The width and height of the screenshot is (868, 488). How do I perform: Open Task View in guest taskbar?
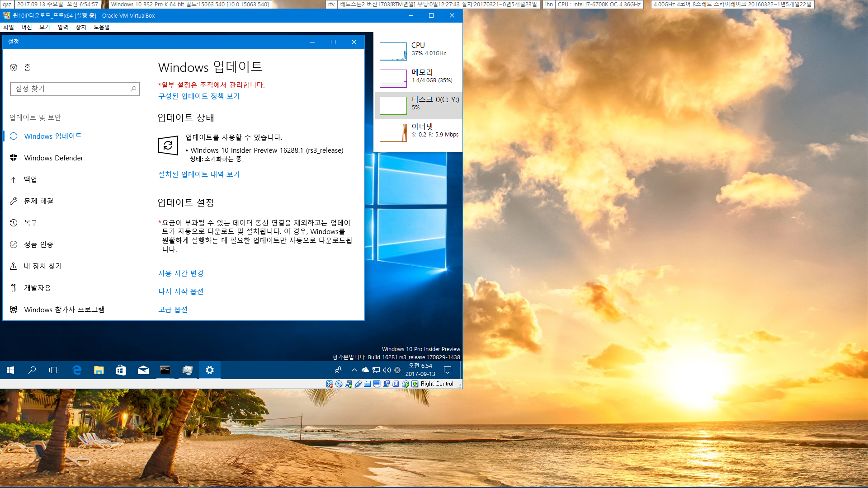54,370
